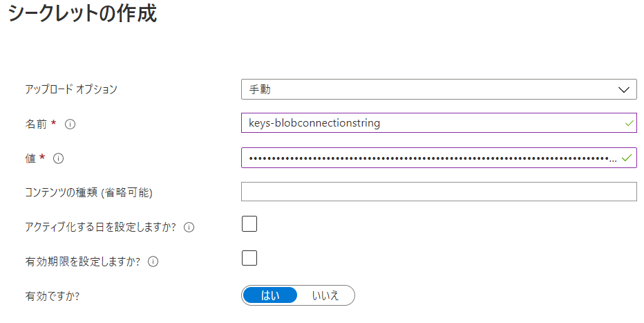Click green validation checkmark in value field
Viewport: 644px width, 323px height.
click(x=626, y=158)
